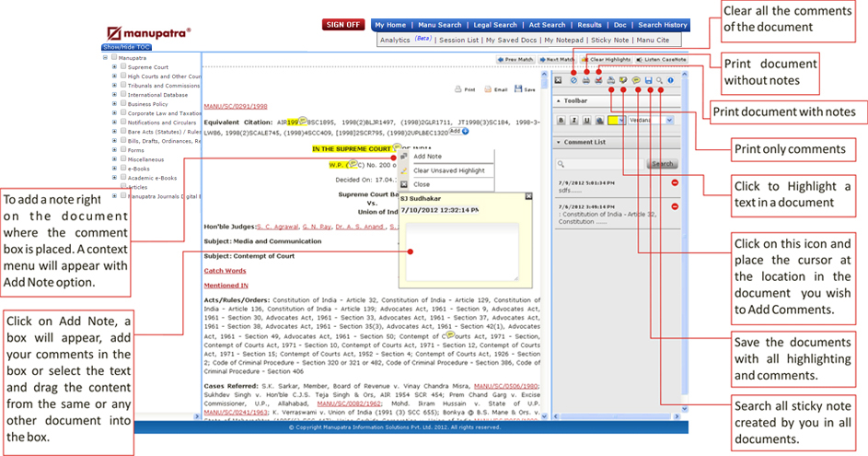Click the yellow highlight color swatch
The height and width of the screenshot is (456, 868).
coord(613,121)
